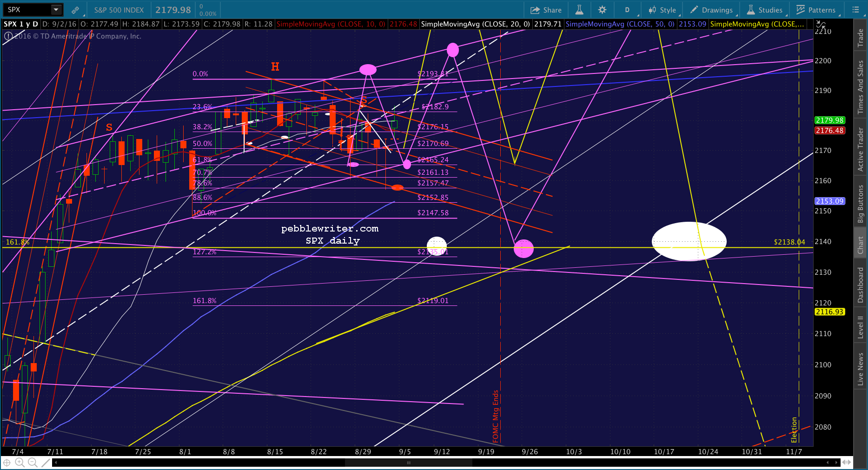Open the Live News side tab

pyautogui.click(x=861, y=369)
